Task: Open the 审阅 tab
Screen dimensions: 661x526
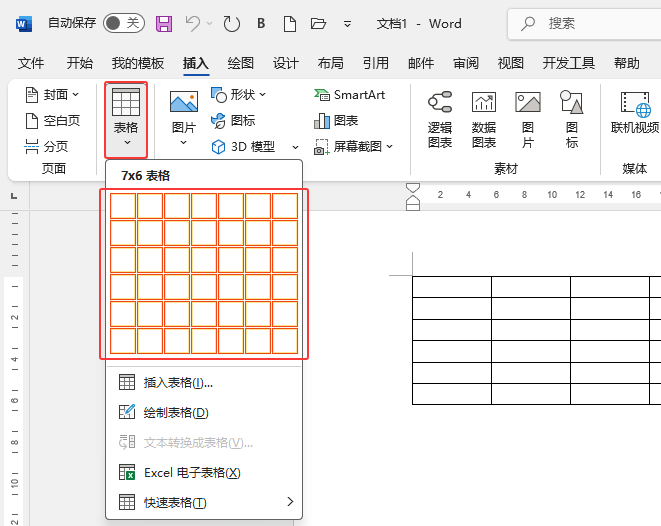Action: (466, 63)
